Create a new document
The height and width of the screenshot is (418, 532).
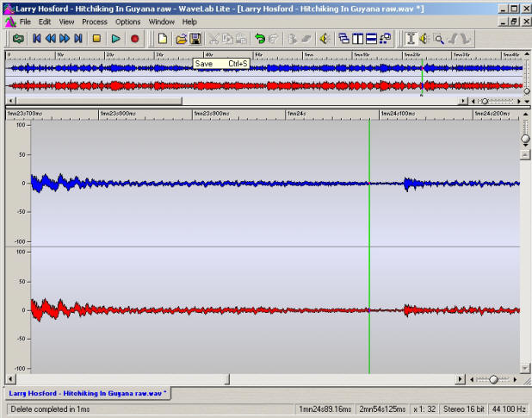163,39
